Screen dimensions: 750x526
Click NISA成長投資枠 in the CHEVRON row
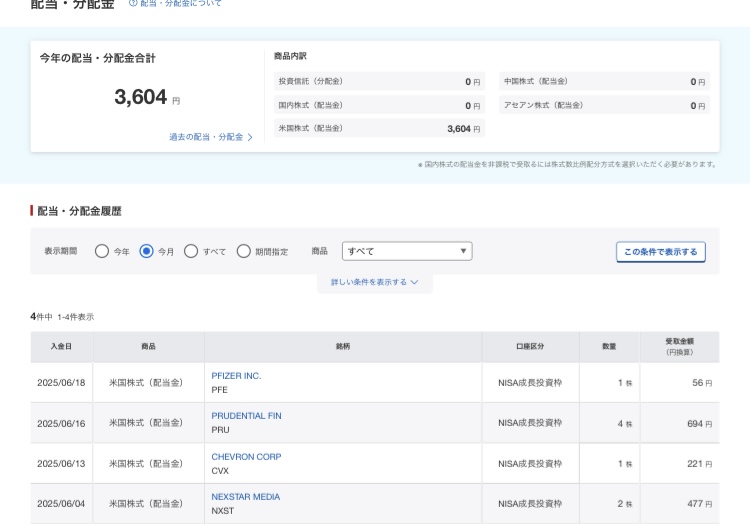(530, 464)
